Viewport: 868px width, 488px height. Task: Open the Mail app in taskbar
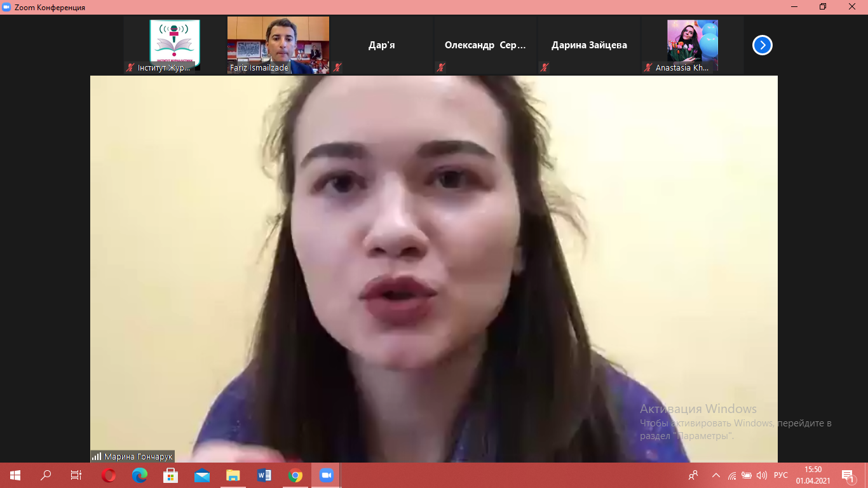coord(202,475)
